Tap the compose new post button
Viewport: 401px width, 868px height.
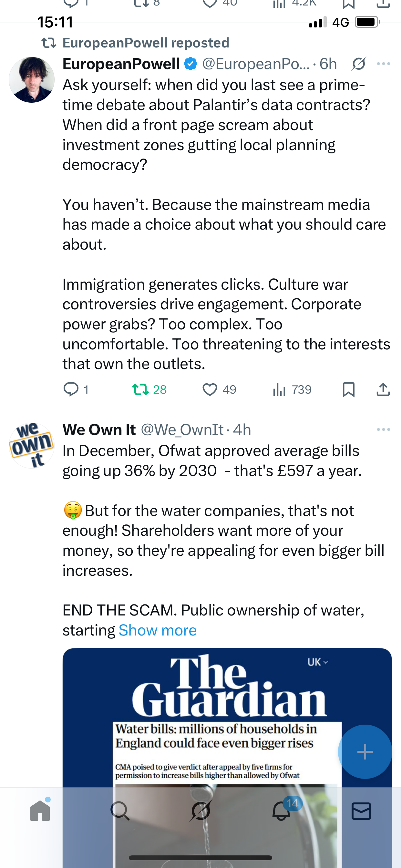(365, 751)
